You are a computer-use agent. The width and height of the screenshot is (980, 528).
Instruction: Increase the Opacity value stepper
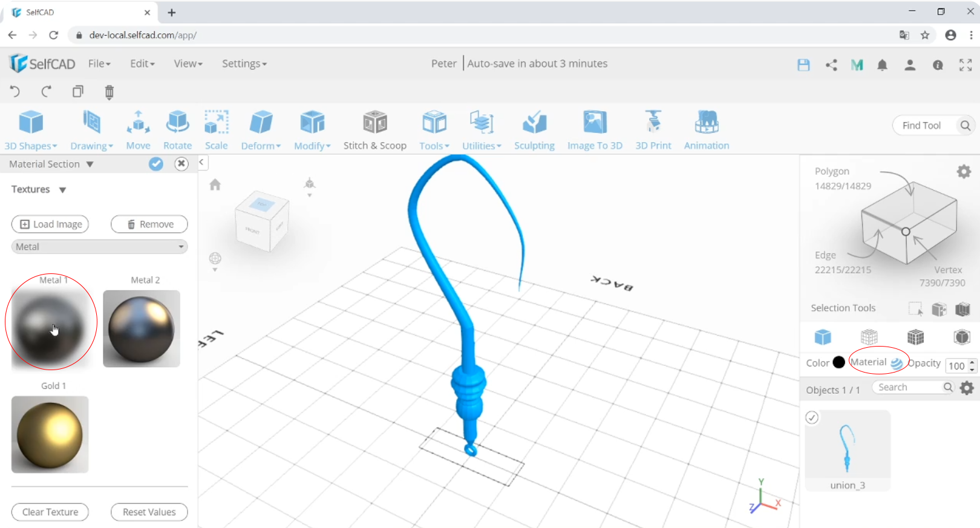tap(972, 362)
